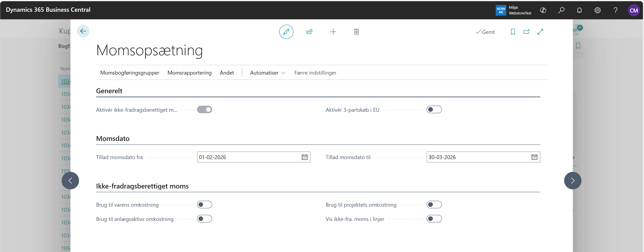Screen dimensions: 644x252
Task: Switch on Vis ikke-fra. moms i linjer
Action: [x=434, y=219]
